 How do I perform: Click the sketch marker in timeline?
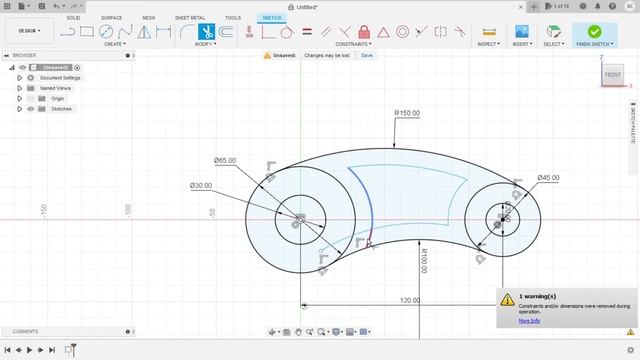pyautogui.click(x=69, y=350)
